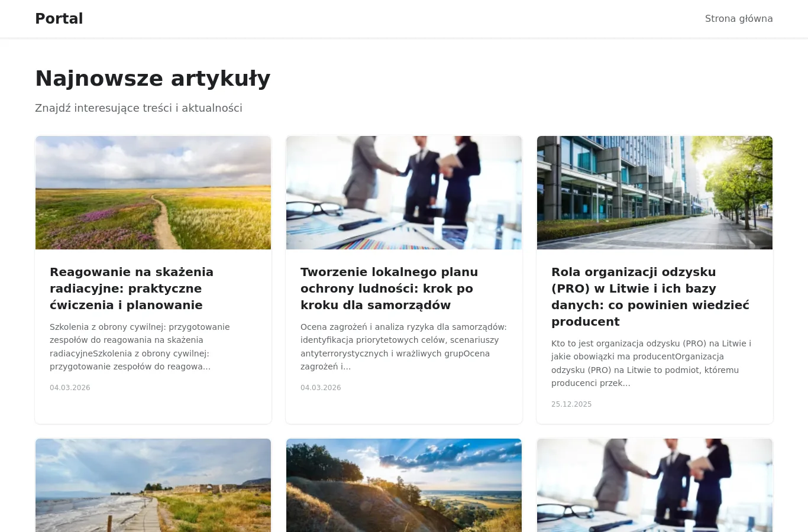Open the seaside boardwalk thumbnail
This screenshot has height=532, width=808.
click(153, 485)
